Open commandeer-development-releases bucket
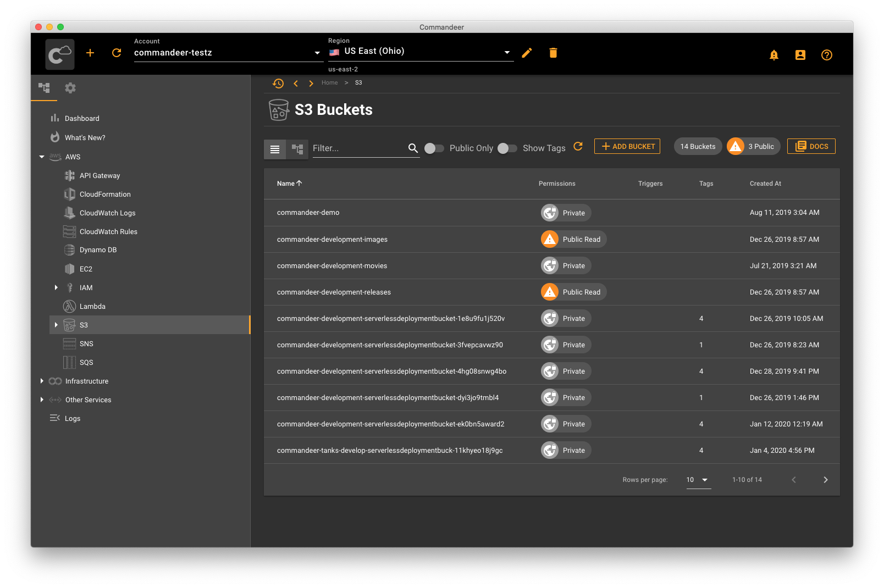 pos(334,292)
